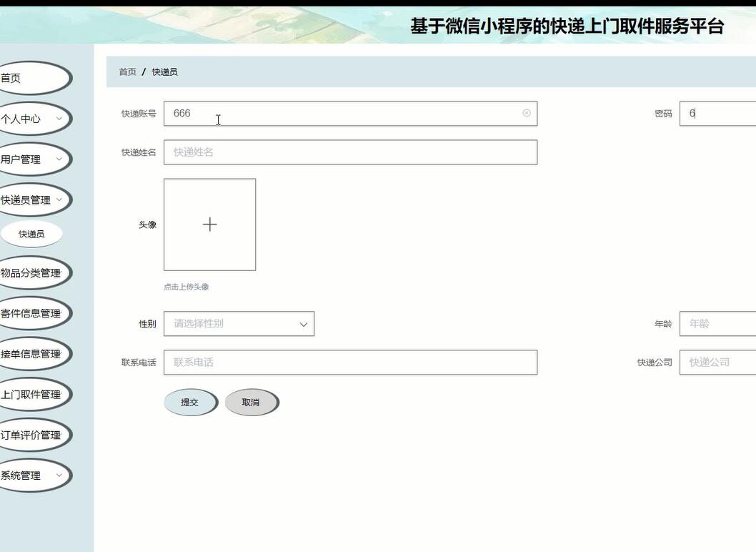Open the 上门取件管理 sidebar entry
Viewport: 756px width, 552px height.
pyautogui.click(x=32, y=393)
